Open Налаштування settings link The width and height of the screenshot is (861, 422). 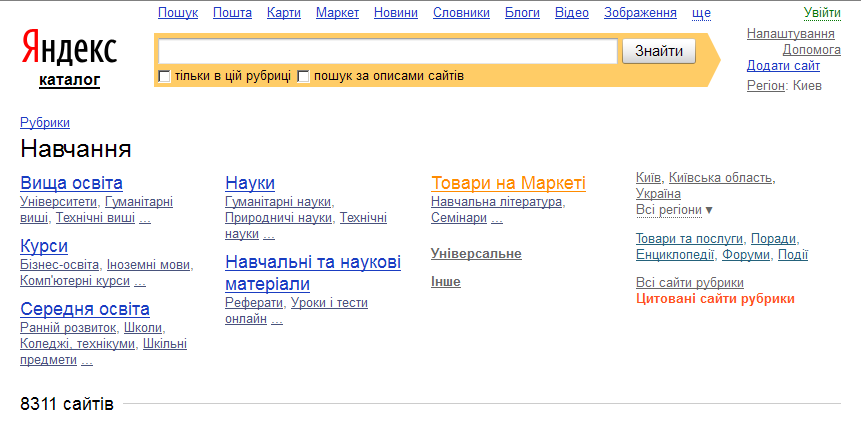pyautogui.click(x=791, y=34)
